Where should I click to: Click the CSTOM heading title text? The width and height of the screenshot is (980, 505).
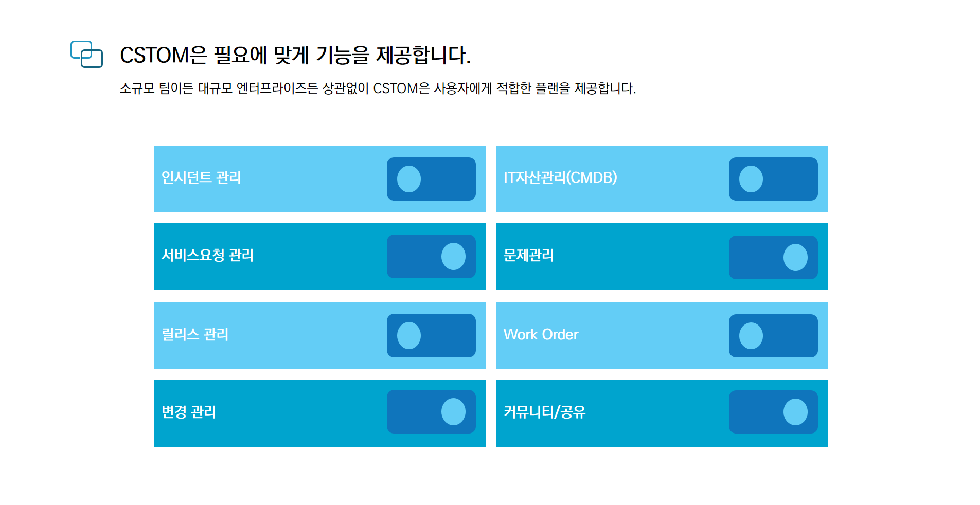[x=295, y=55]
